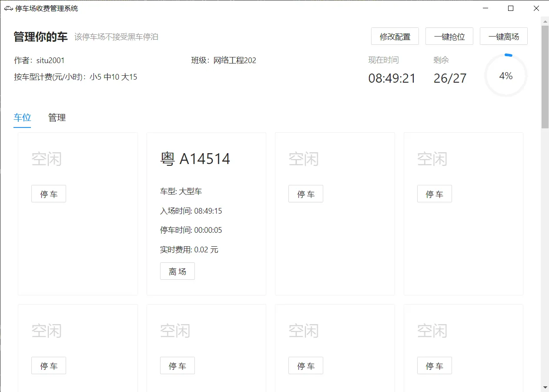Switch to the 管理 tab
549x392 pixels.
tap(57, 117)
